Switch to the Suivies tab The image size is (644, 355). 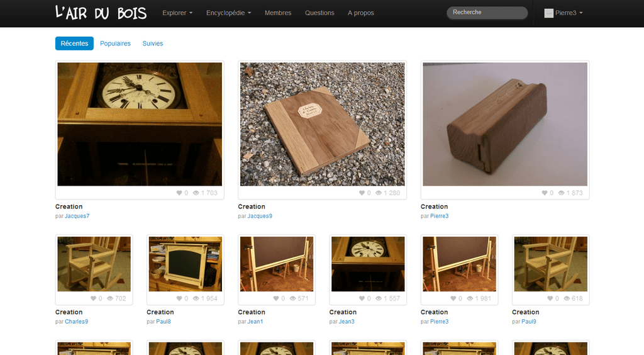tap(153, 43)
